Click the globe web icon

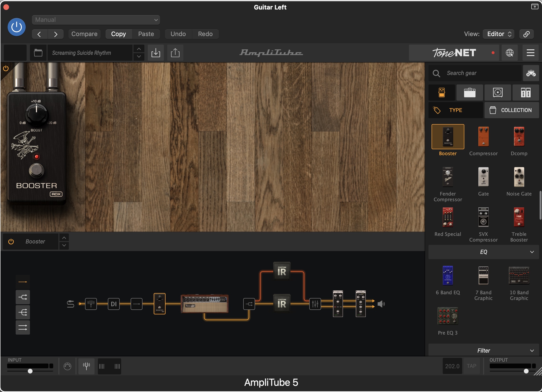pyautogui.click(x=509, y=53)
